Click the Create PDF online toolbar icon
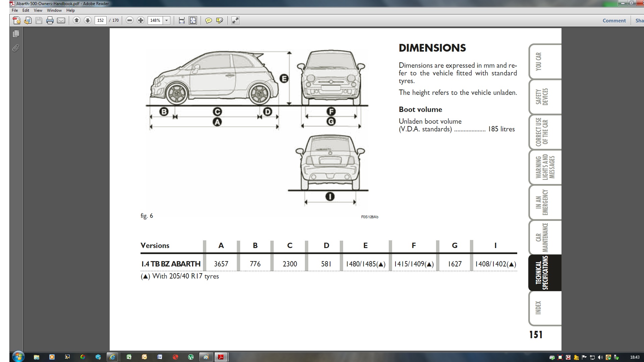This screenshot has width=644, height=362. tap(16, 20)
